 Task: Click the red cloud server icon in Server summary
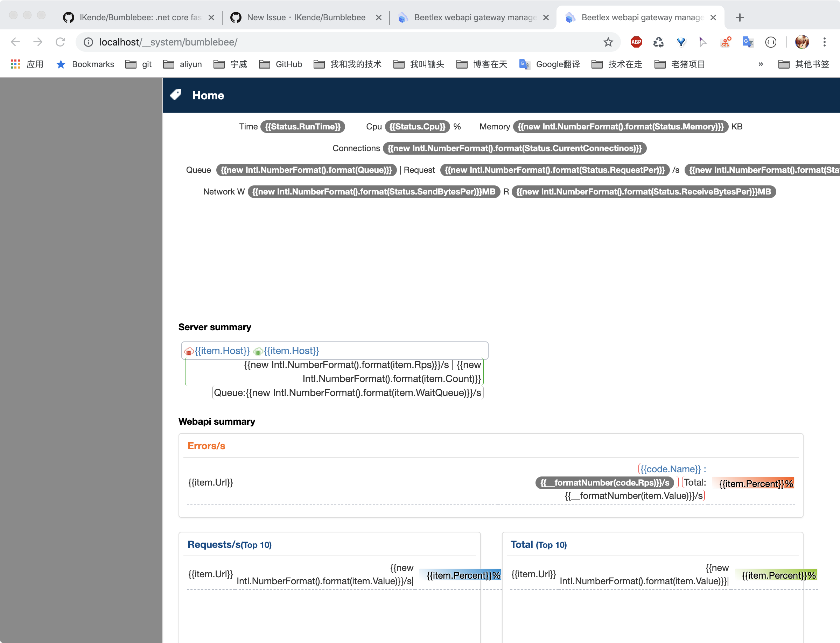click(x=188, y=351)
